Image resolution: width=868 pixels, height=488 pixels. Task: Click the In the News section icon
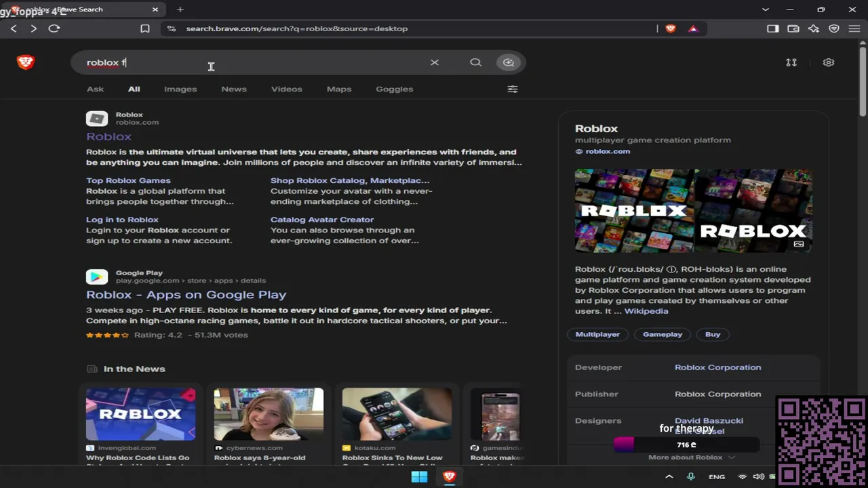coord(92,369)
